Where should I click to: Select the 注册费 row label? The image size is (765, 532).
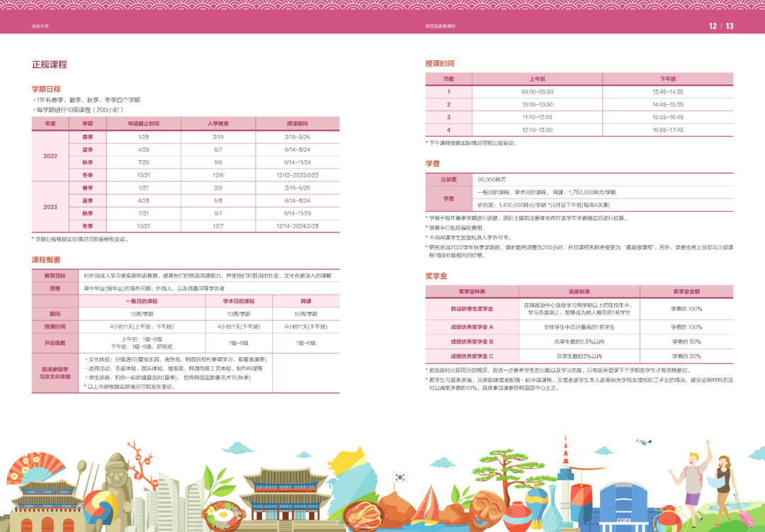click(448, 180)
